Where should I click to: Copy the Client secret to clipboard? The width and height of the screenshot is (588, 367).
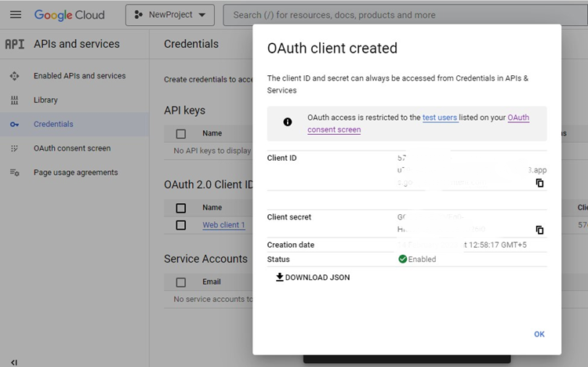click(x=539, y=230)
